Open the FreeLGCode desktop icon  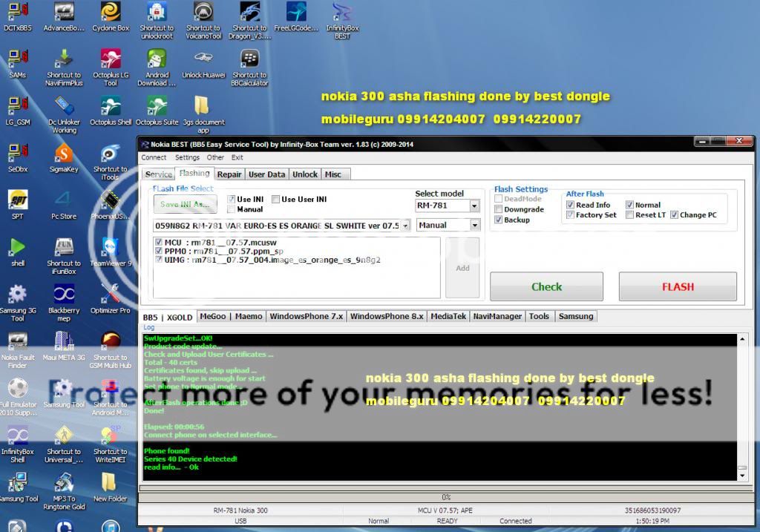tap(296, 16)
